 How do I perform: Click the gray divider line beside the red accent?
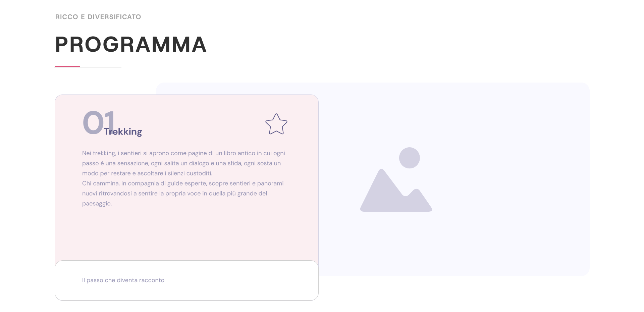tap(101, 67)
